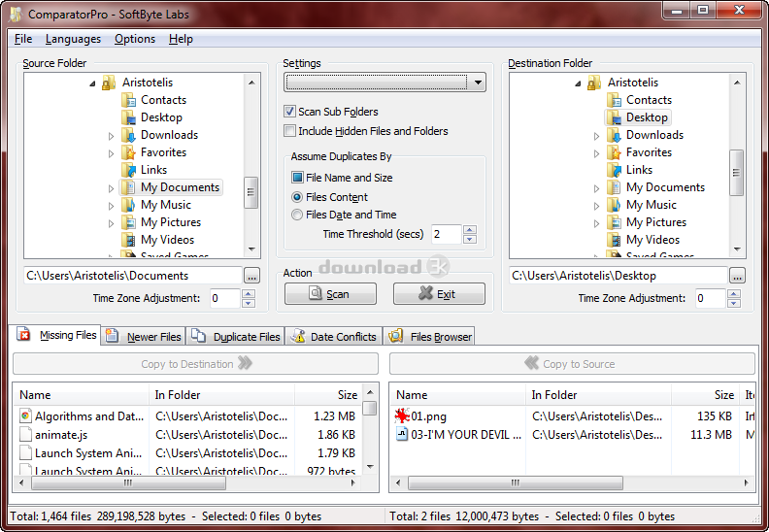Image resolution: width=769 pixels, height=532 pixels.
Task: Click the Links folder icon in Source tree
Action: pos(128,170)
